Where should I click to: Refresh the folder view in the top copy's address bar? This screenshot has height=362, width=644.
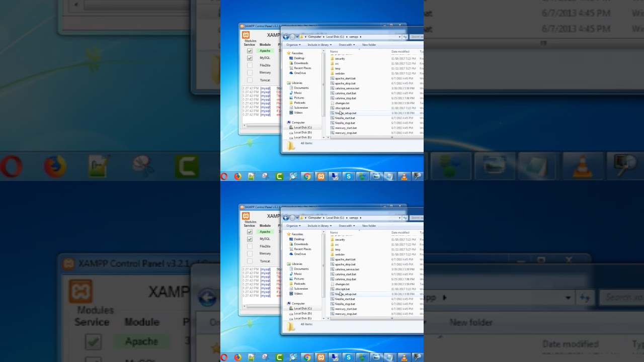coord(405,37)
